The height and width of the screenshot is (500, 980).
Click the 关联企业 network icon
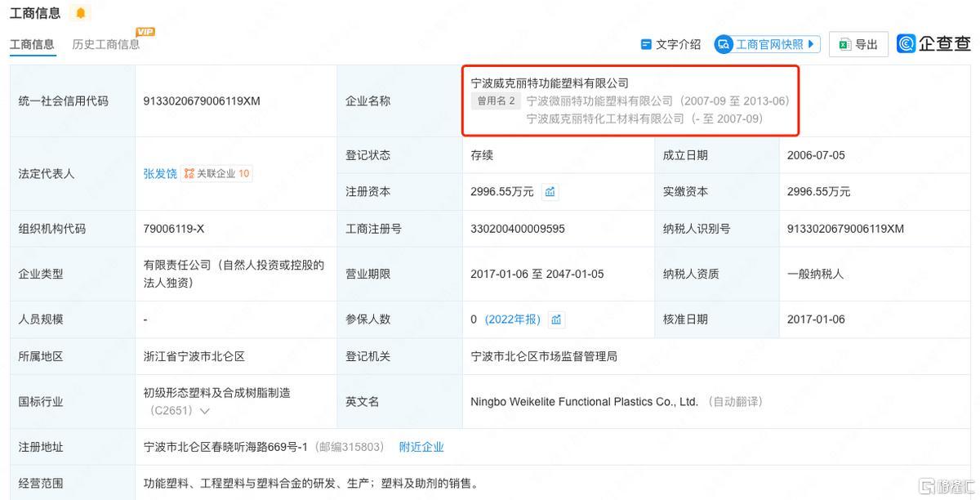pyautogui.click(x=189, y=173)
